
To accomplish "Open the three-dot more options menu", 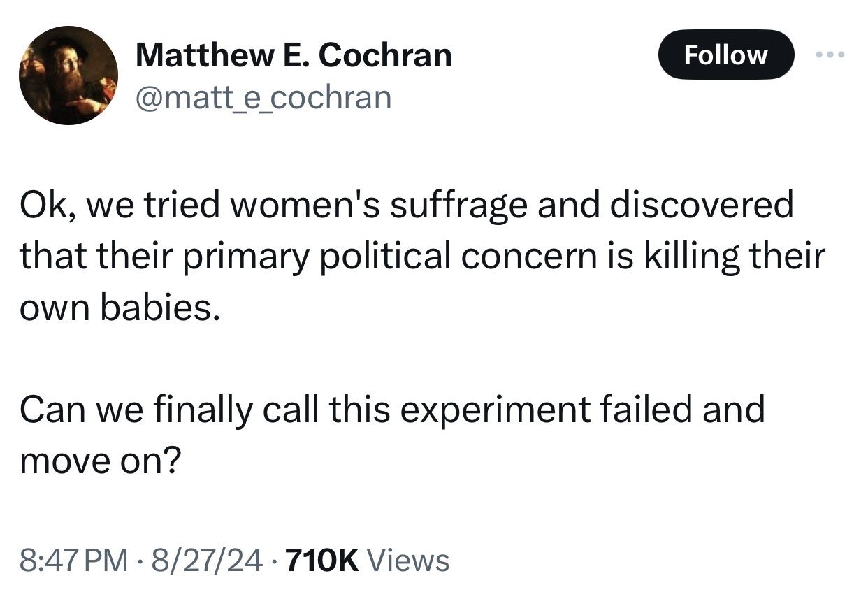I will (x=830, y=55).
